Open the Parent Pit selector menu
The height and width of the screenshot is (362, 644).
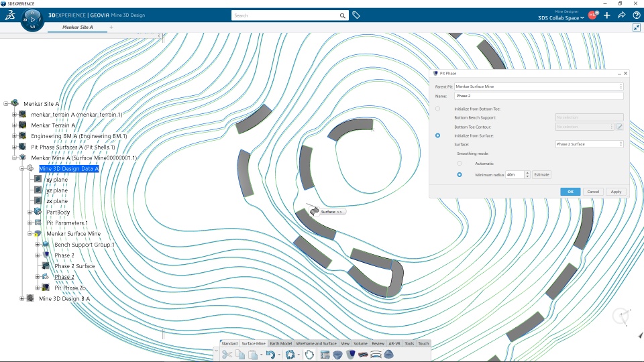(621, 86)
